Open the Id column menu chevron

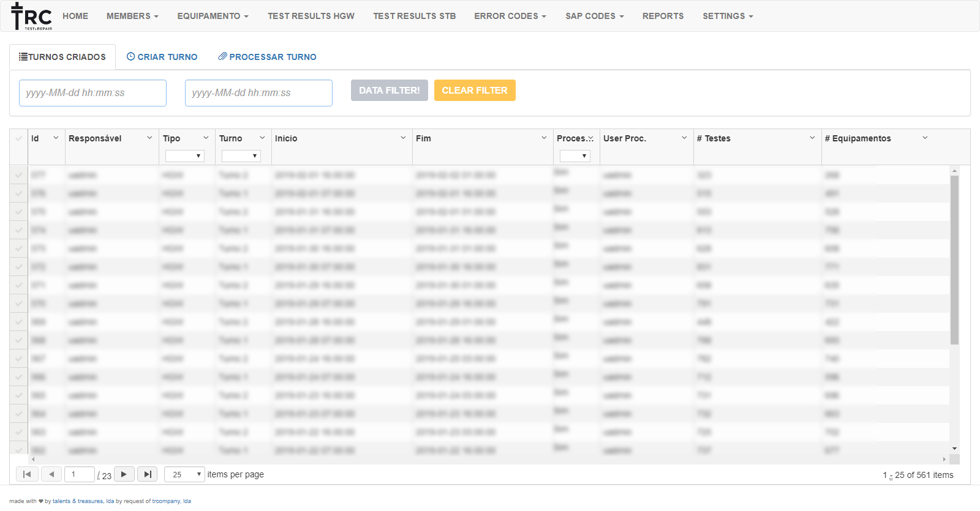[56, 138]
